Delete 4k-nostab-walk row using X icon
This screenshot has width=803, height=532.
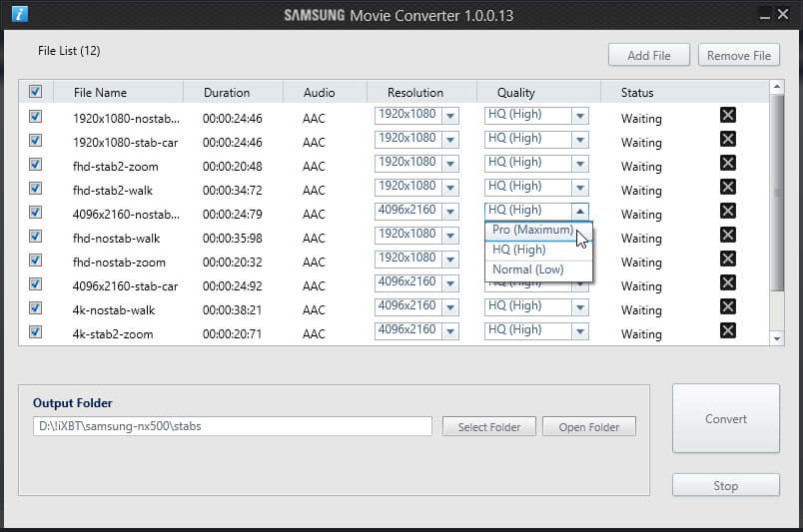[728, 306]
